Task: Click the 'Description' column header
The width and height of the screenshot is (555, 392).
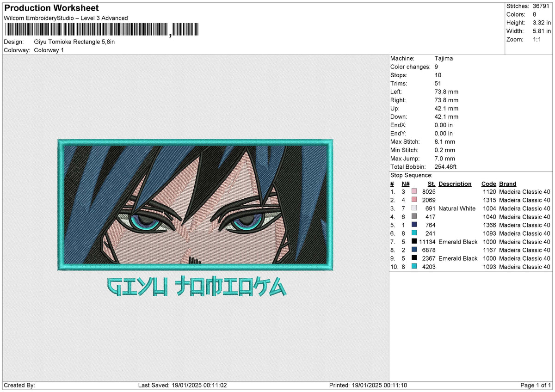Action: point(455,184)
